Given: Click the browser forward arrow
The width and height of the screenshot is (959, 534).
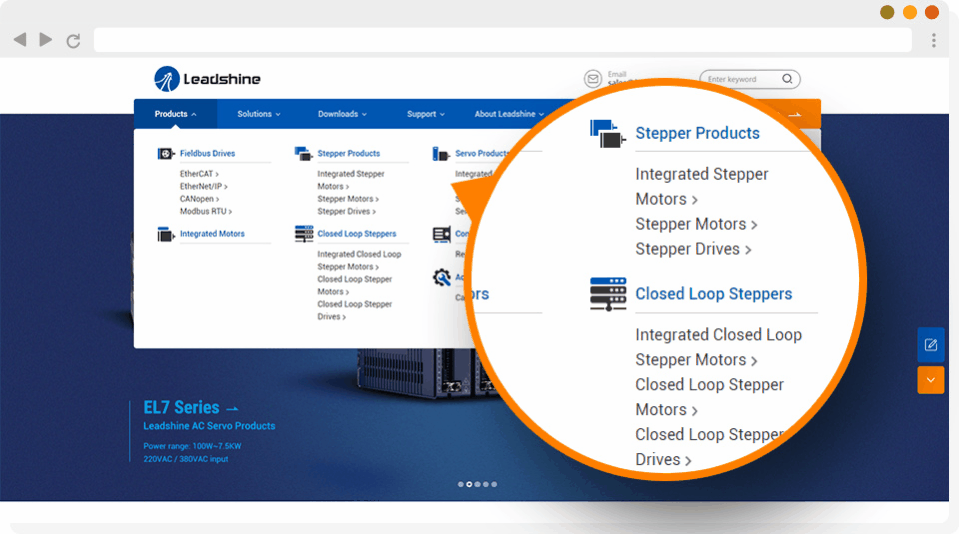Looking at the screenshot, I should (x=45, y=40).
